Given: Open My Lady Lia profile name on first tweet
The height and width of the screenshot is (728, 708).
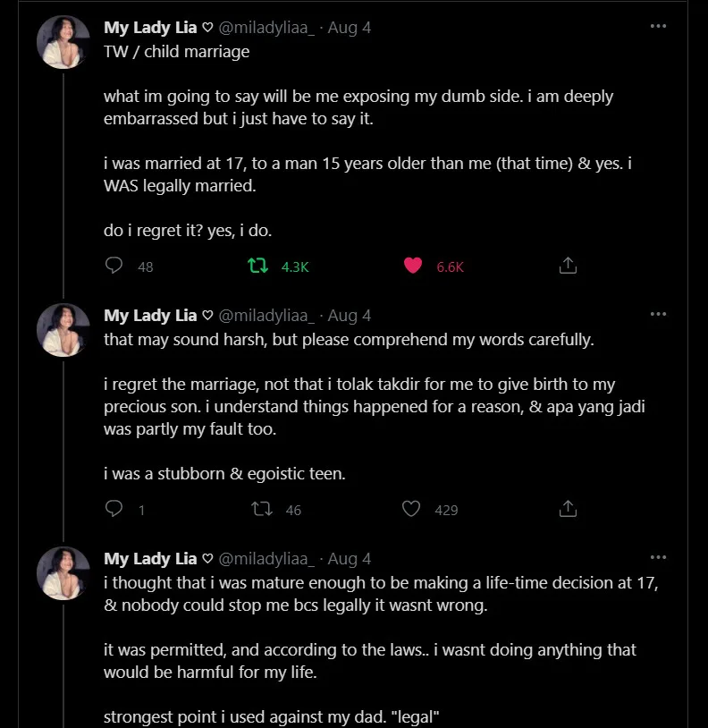Looking at the screenshot, I should (150, 28).
